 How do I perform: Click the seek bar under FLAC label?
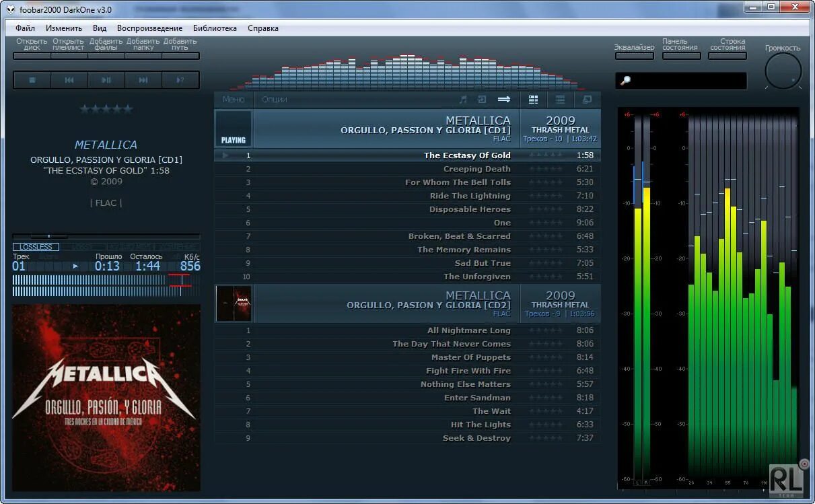(x=106, y=236)
